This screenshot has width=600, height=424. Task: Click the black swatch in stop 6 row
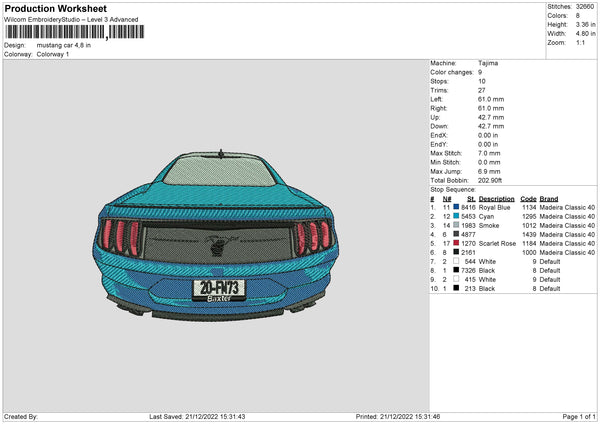(x=456, y=252)
